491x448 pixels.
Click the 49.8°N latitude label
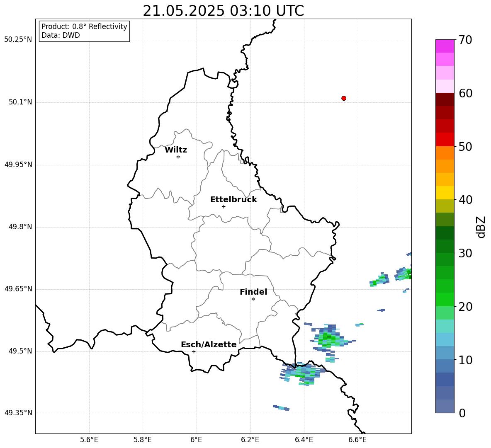tap(20, 227)
